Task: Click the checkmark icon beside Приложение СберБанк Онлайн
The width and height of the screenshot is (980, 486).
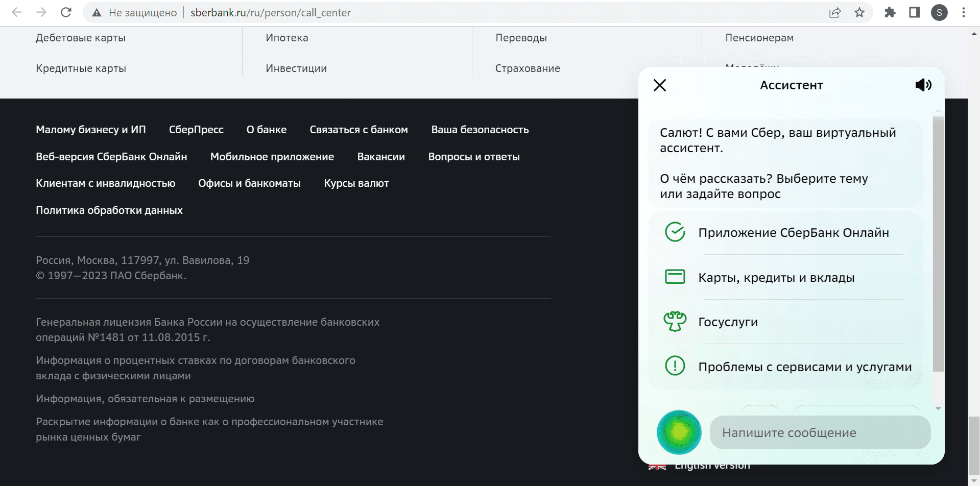Action: (675, 232)
